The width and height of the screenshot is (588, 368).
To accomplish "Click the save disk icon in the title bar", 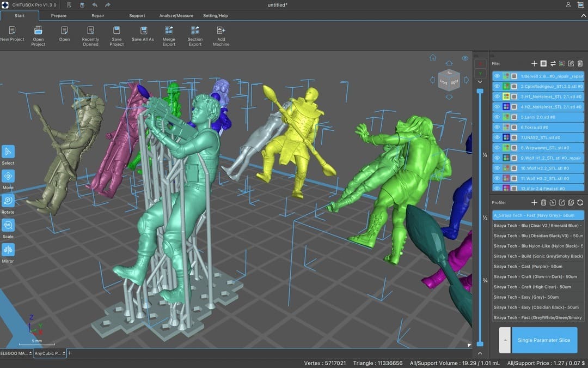I will (x=82, y=5).
